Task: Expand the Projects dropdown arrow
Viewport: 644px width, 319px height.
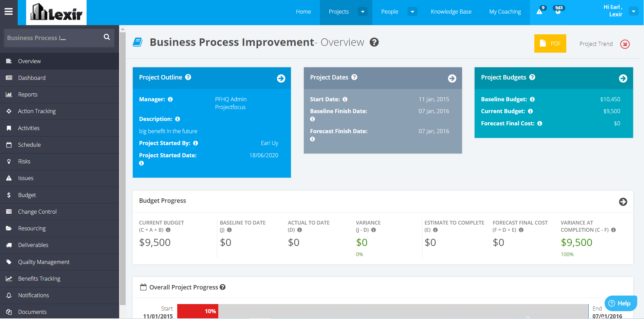Action: pos(363,12)
